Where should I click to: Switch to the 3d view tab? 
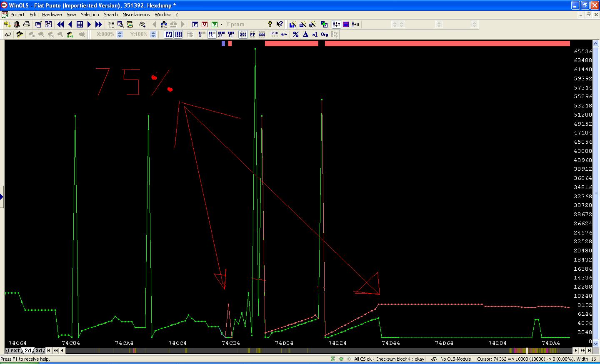38,351
